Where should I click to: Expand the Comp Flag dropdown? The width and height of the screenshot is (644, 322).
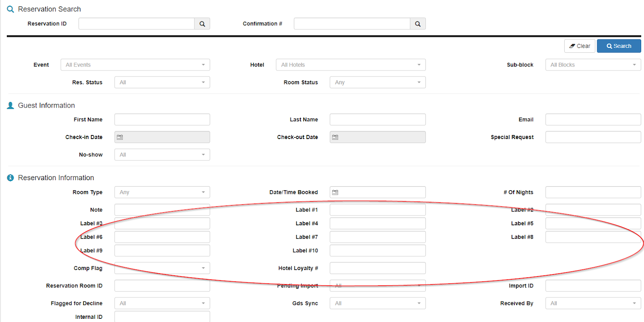(162, 268)
